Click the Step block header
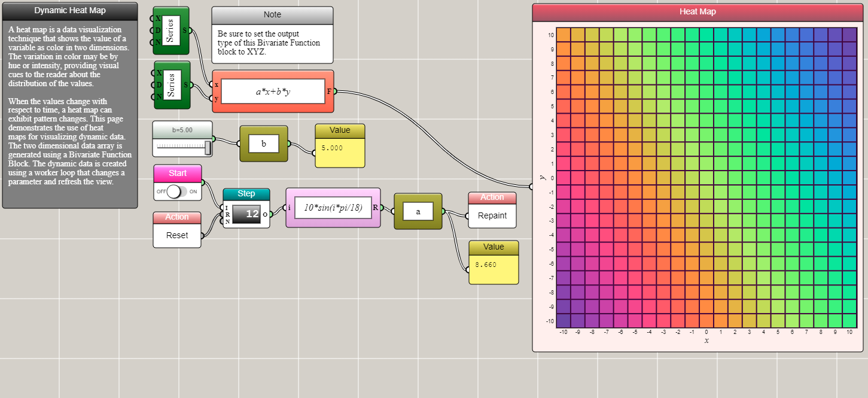 pos(246,194)
